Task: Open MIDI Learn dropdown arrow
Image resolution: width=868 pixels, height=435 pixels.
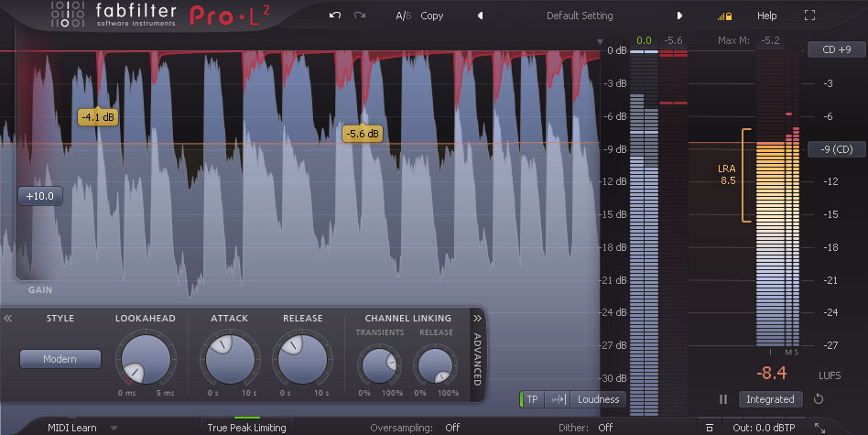Action: (114, 428)
